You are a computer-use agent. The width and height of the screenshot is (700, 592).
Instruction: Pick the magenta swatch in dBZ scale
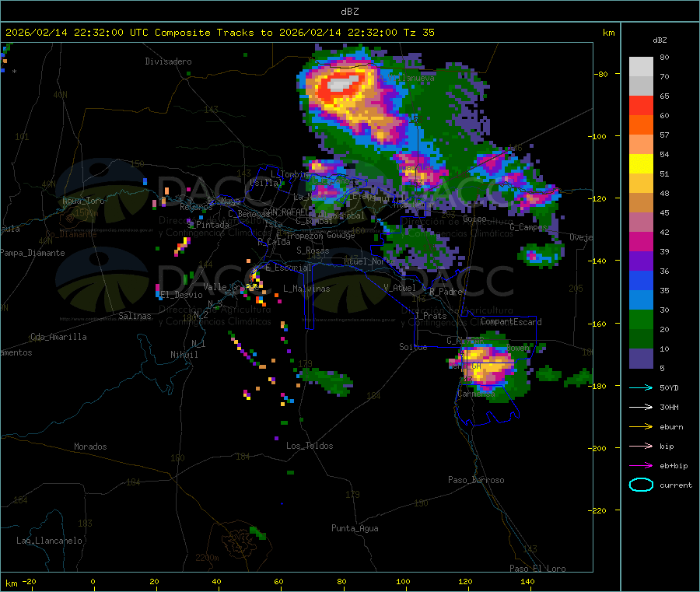[x=641, y=241]
